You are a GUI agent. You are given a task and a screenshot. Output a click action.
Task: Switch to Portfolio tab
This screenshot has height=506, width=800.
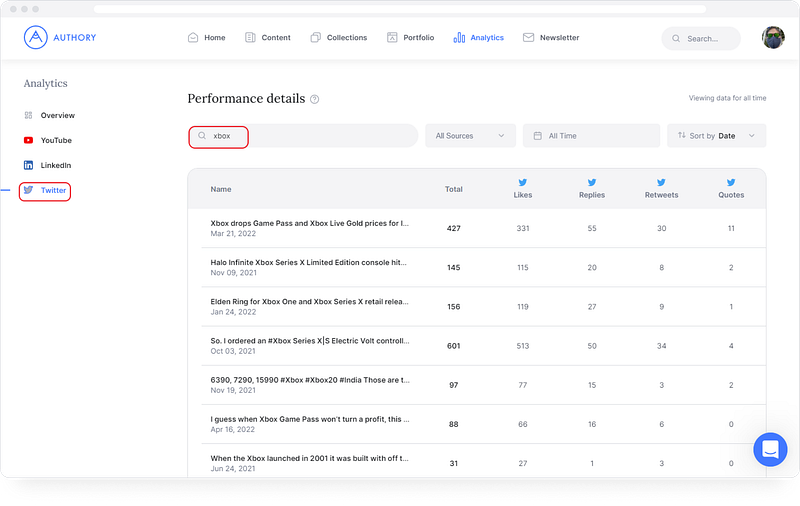(x=411, y=37)
